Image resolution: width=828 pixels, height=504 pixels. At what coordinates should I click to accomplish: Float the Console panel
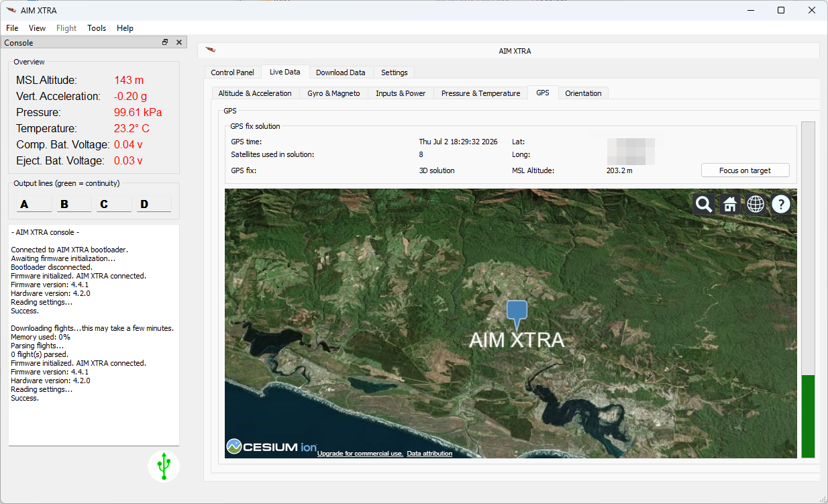click(x=165, y=42)
